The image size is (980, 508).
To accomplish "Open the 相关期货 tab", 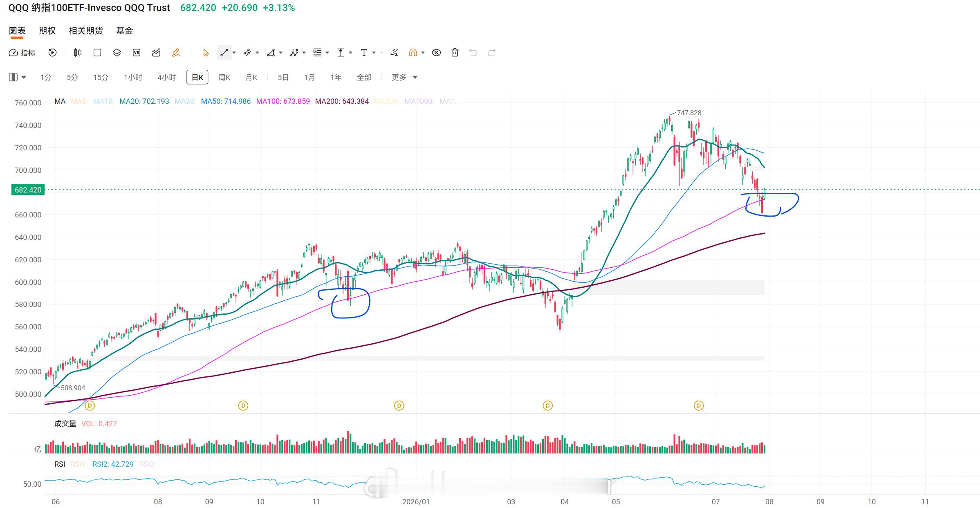I will tap(86, 31).
